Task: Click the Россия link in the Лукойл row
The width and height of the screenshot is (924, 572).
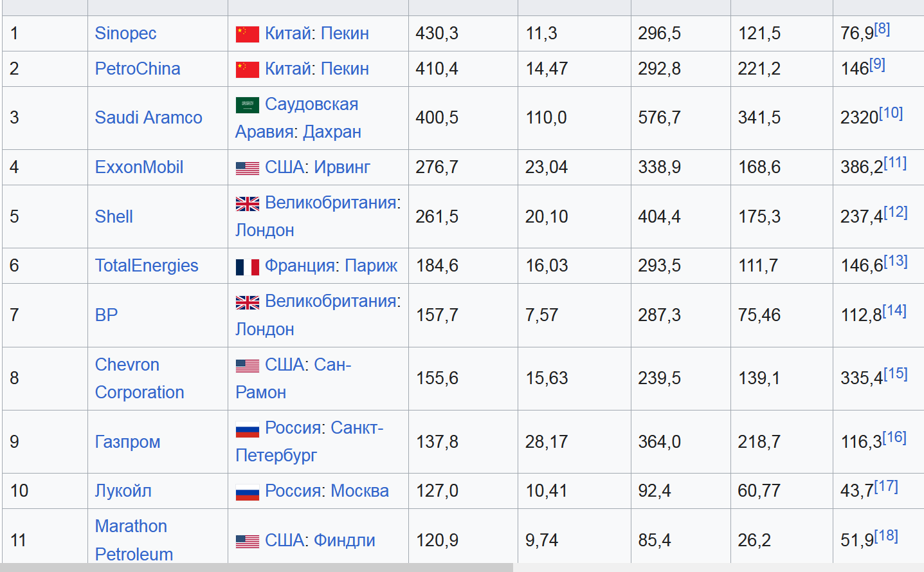Action: [x=293, y=491]
